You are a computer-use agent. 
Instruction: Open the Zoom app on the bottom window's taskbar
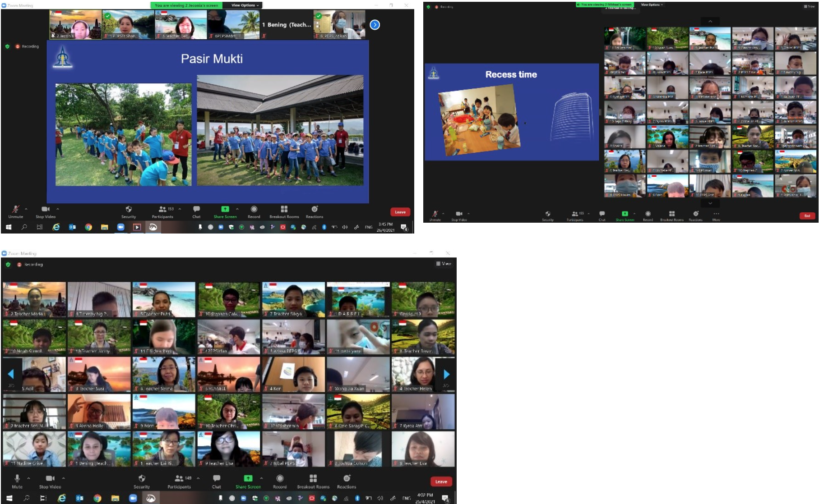pyautogui.click(x=133, y=498)
